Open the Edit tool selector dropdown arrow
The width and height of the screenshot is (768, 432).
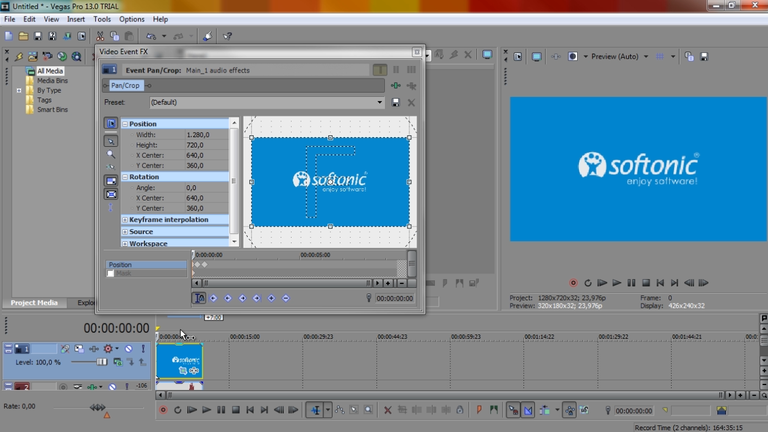[x=328, y=410]
